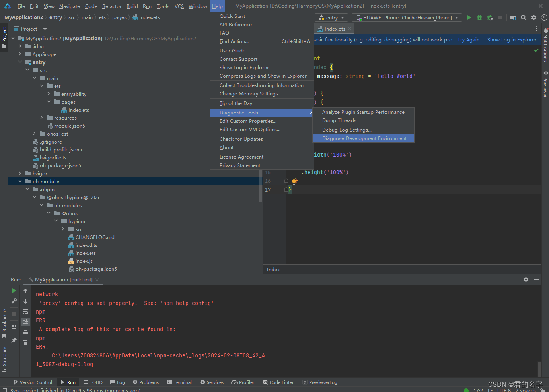Screen dimensions: 549x392
Task: Close the MyApplication [build init] run tab
Action: pyautogui.click(x=97, y=280)
